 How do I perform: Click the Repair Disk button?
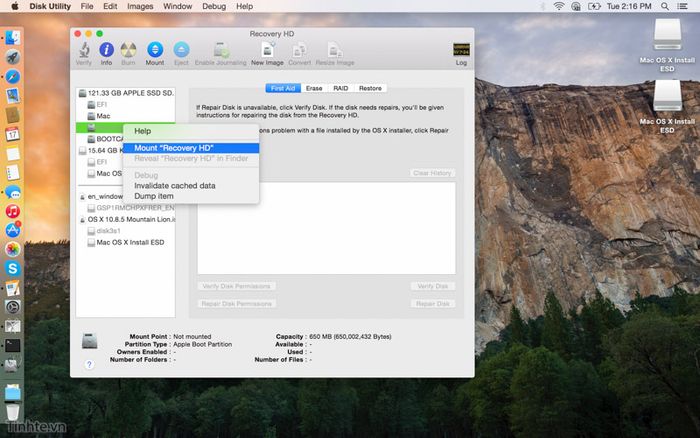click(x=433, y=304)
